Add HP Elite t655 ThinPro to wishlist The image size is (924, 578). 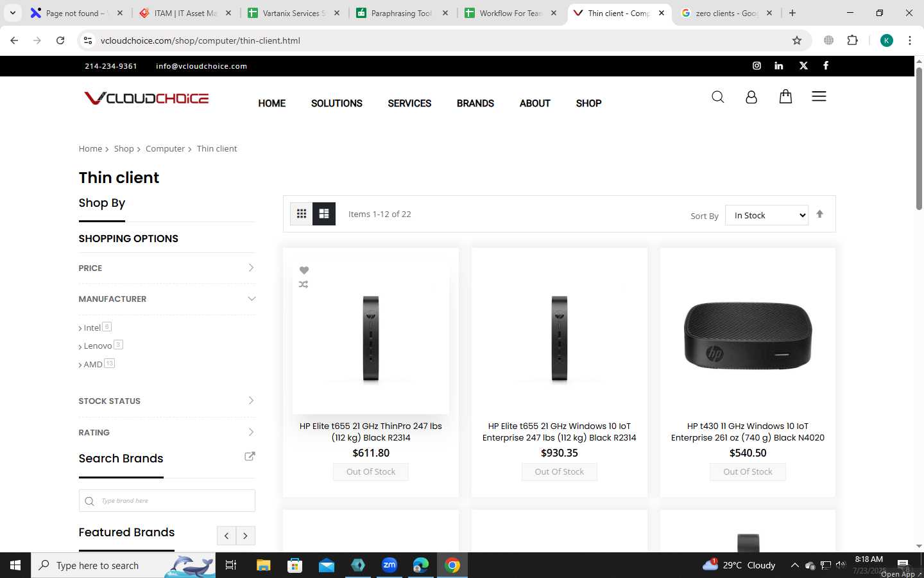[x=304, y=270]
